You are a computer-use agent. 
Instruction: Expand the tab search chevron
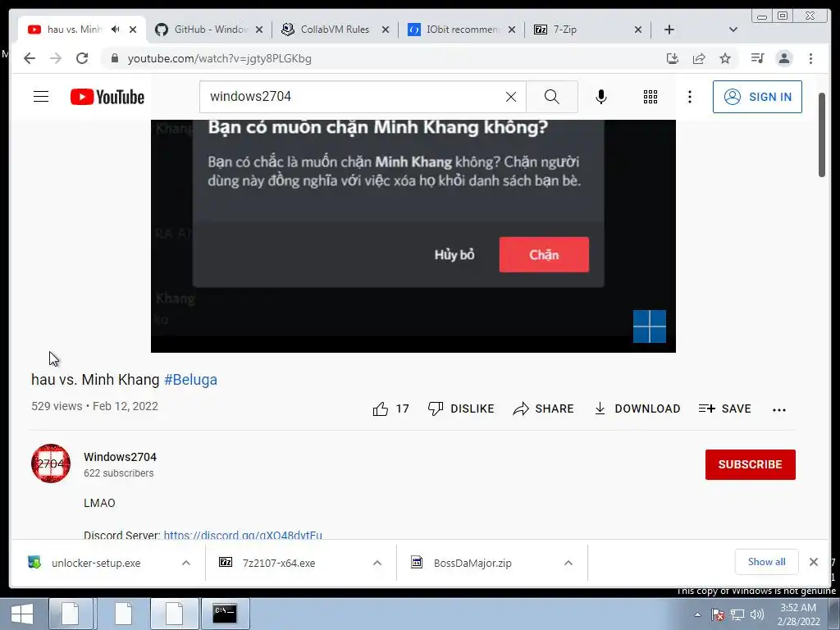click(733, 30)
